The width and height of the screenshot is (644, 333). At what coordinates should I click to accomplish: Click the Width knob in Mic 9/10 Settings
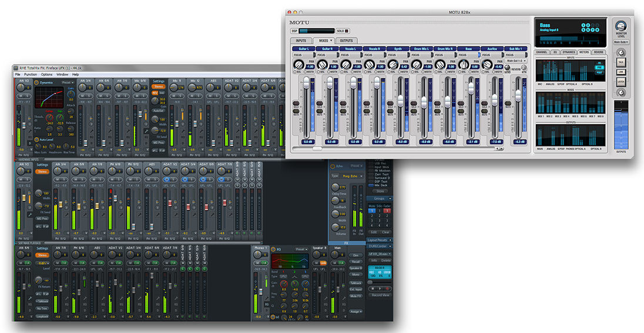(x=155, y=119)
